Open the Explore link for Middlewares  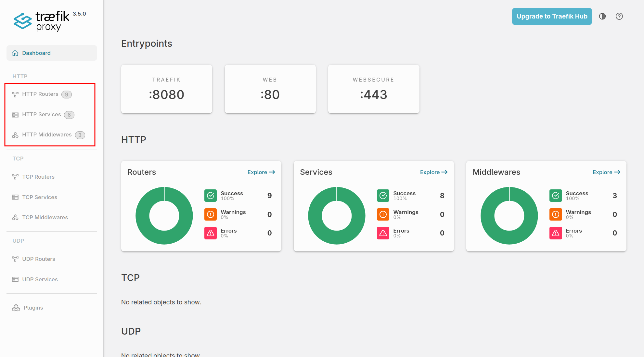pyautogui.click(x=606, y=172)
